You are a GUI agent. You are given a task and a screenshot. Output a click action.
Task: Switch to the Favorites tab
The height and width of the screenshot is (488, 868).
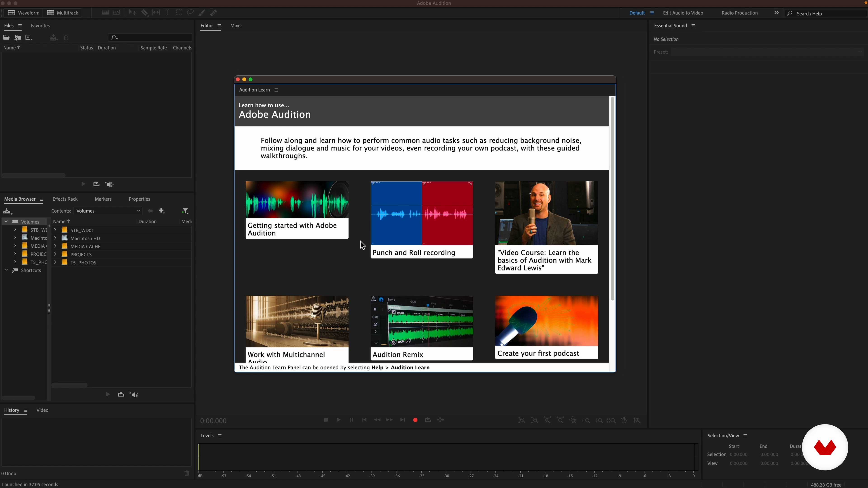coord(40,26)
